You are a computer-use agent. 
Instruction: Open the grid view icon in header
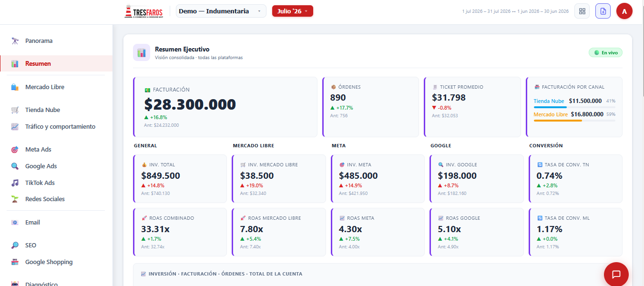582,11
